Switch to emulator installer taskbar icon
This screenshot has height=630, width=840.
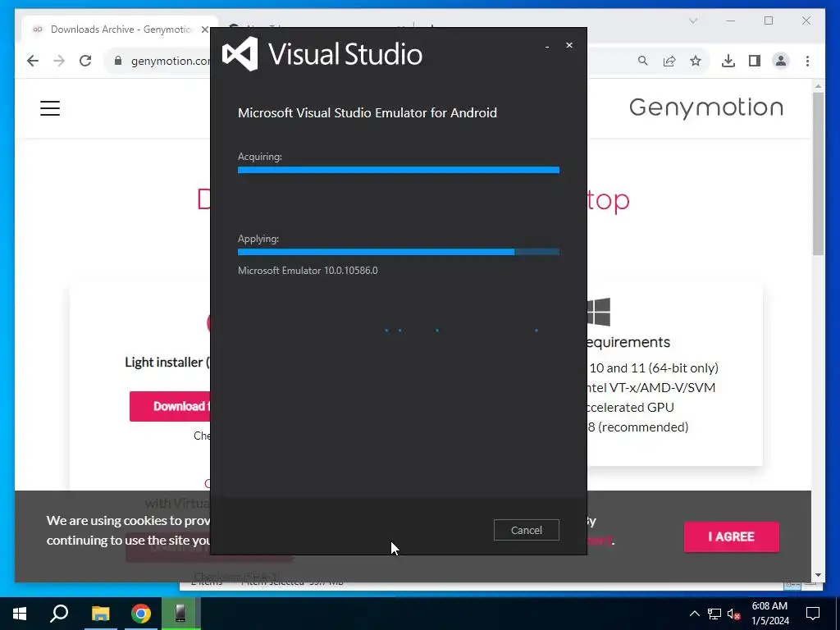(x=180, y=614)
